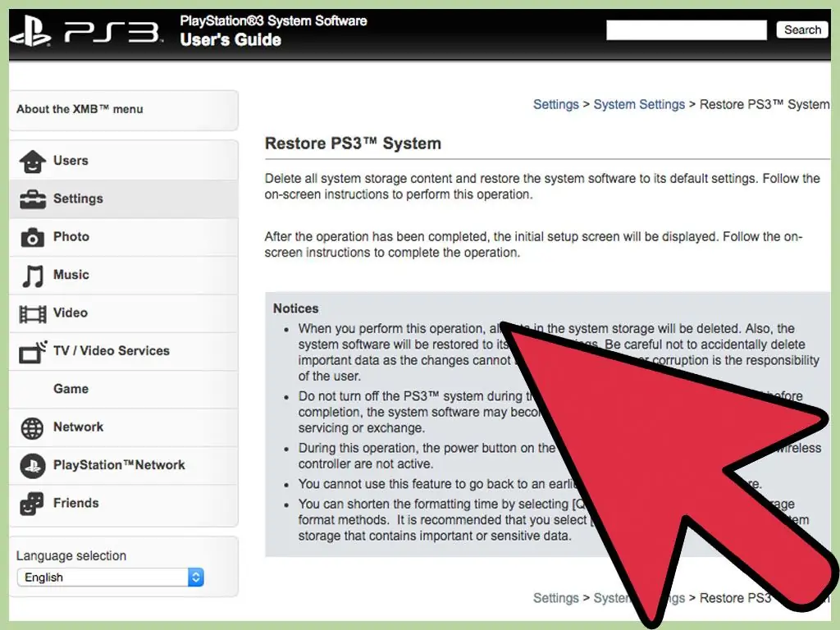Open the PlayStation Network section
Screen dimensions: 840x630
point(124,465)
